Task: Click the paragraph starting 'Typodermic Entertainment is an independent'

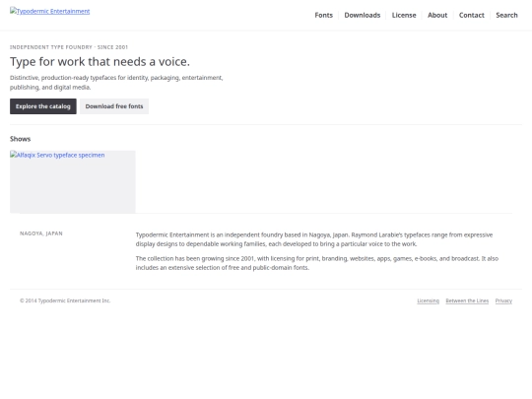Action: point(314,239)
